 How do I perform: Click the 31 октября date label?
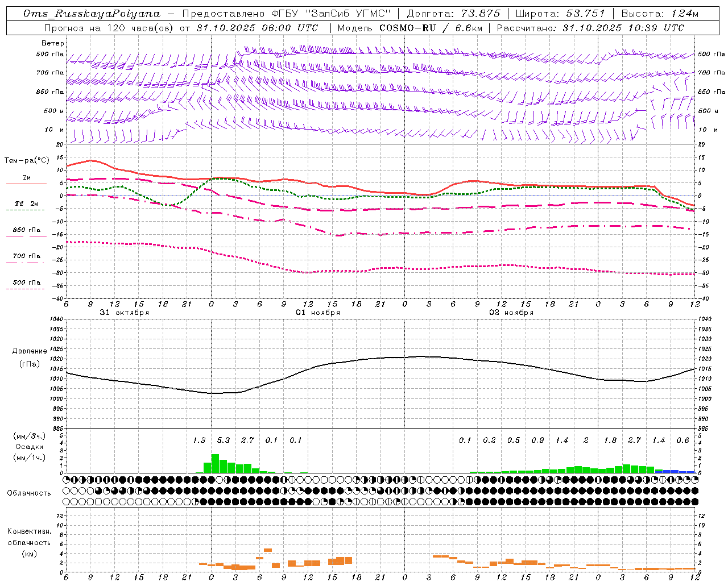(x=125, y=313)
